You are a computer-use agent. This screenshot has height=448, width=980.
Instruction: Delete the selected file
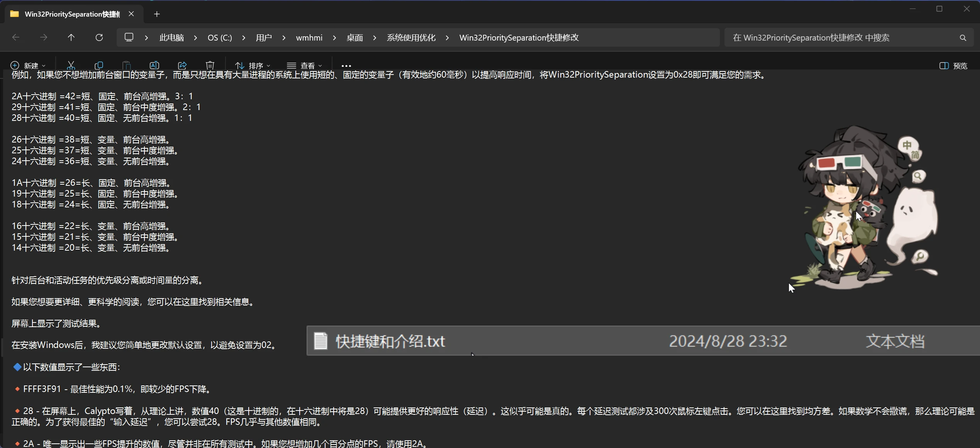pyautogui.click(x=210, y=65)
